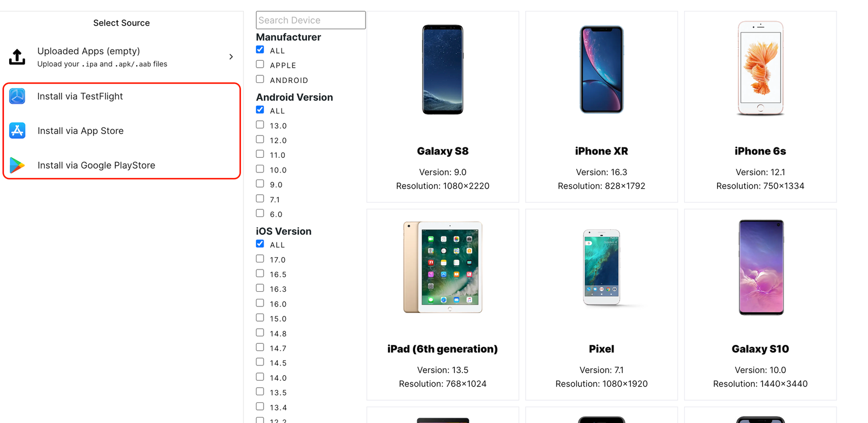
Task: Check iOS version 14.8 filter
Action: (260, 332)
